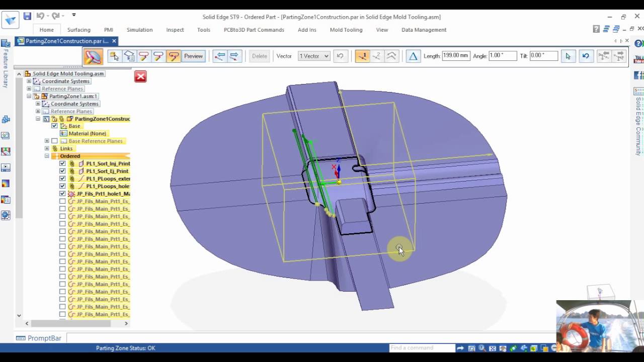Screen dimensions: 644x362
Task: Click the red X cancel button
Action: [x=140, y=76]
